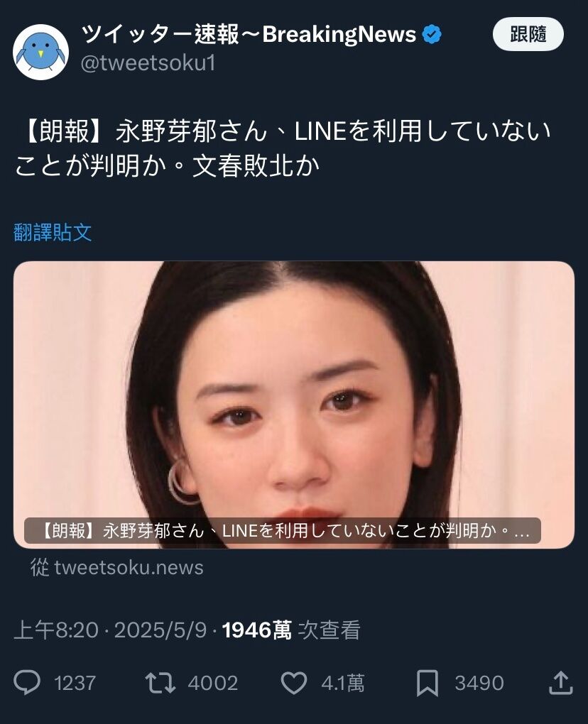588x724 pixels.
Task: Open the share upload icon
Action: (x=560, y=683)
